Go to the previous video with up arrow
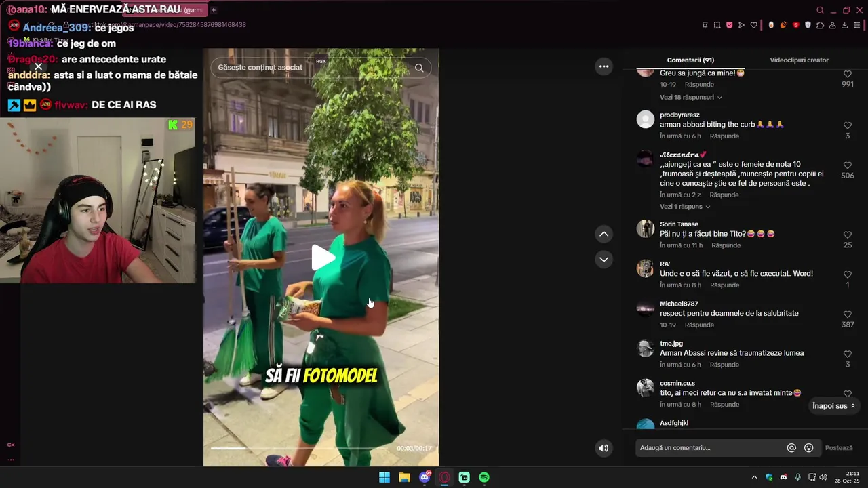 (604, 234)
